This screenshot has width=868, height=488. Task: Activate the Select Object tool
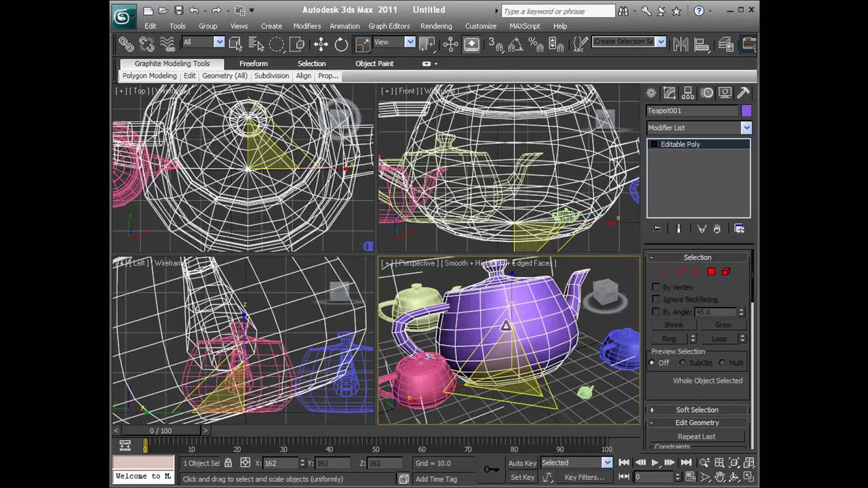(235, 44)
